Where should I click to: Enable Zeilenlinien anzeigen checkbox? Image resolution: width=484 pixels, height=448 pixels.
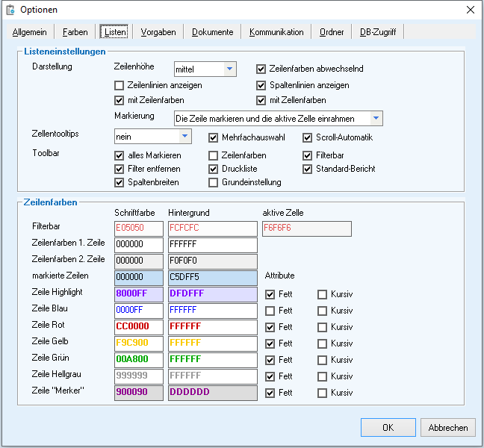[x=120, y=85]
